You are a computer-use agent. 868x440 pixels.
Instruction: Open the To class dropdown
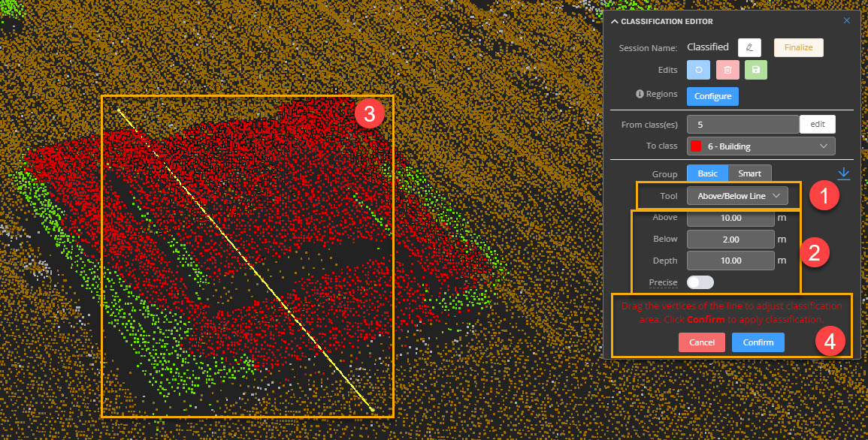click(x=760, y=146)
